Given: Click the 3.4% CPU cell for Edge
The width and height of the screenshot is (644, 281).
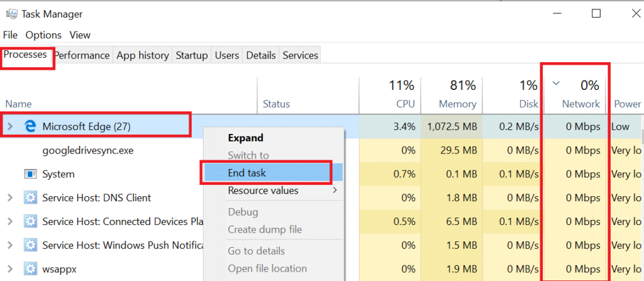Looking at the screenshot, I should [x=390, y=126].
